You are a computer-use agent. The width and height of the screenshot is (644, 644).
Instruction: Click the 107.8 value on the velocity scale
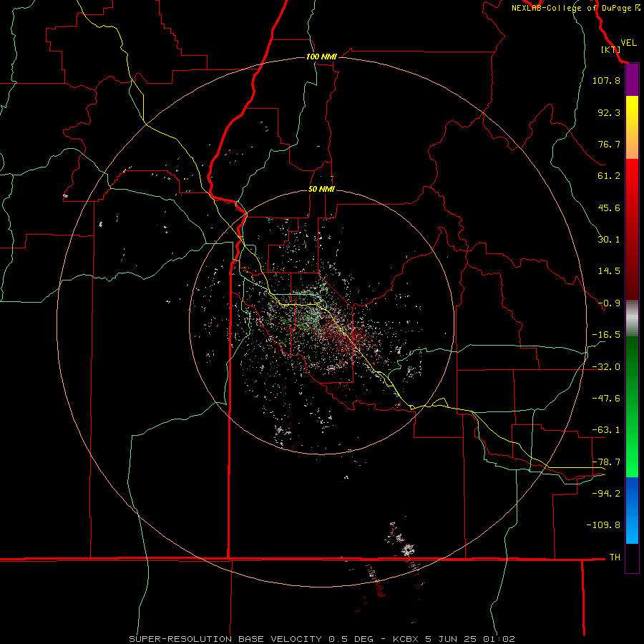tap(606, 80)
